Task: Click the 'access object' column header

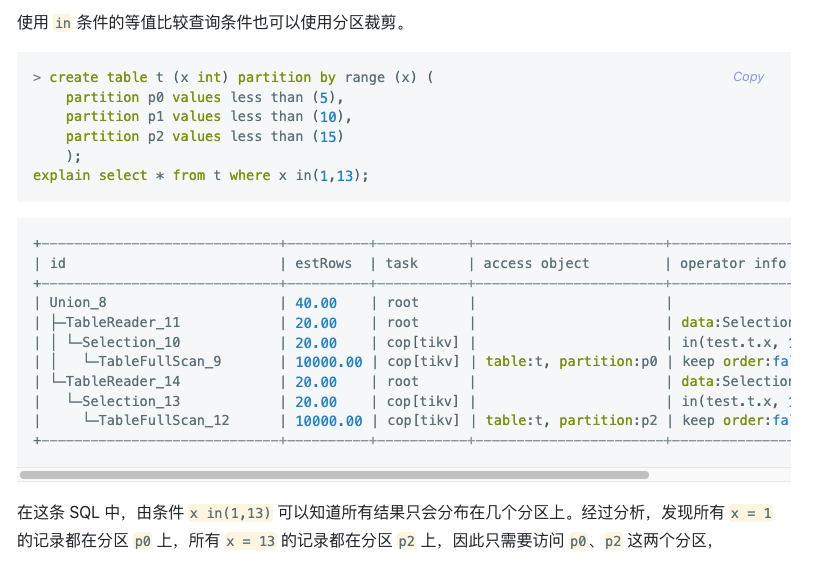Action: pyautogui.click(x=536, y=263)
